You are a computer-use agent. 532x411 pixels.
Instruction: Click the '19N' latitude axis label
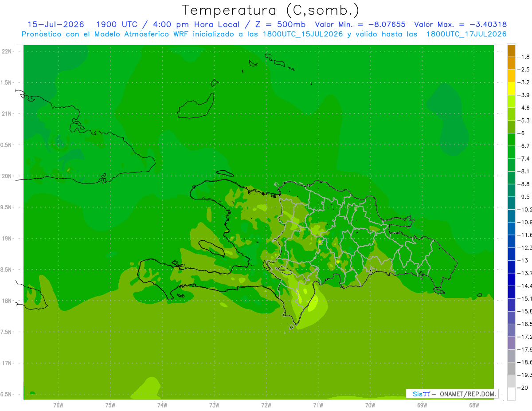[8, 238]
